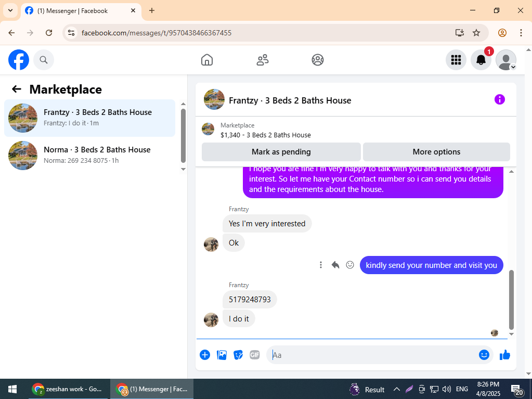532x399 pixels.
Task: Attach a photo or file
Action: click(x=222, y=355)
